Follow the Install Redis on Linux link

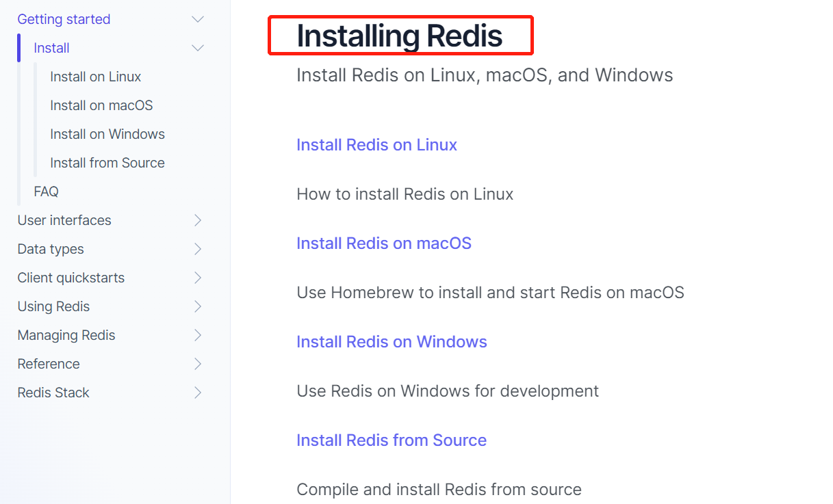[x=376, y=145]
